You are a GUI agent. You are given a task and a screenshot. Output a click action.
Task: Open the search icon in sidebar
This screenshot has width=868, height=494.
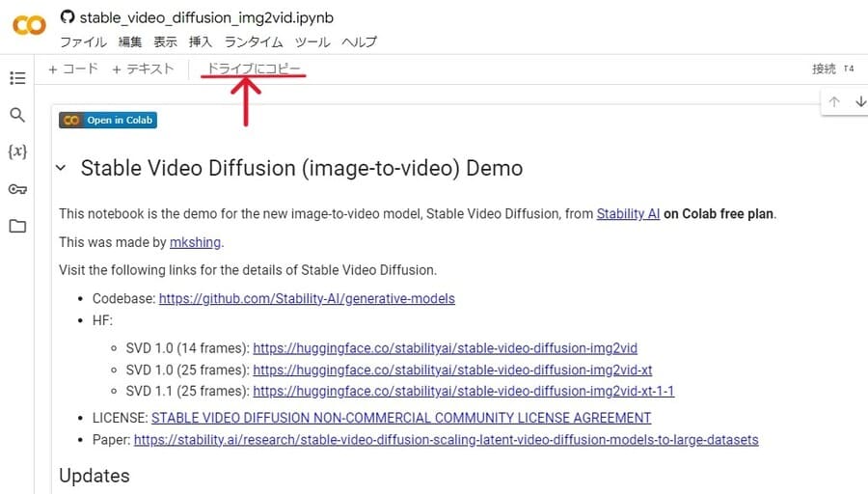point(17,115)
